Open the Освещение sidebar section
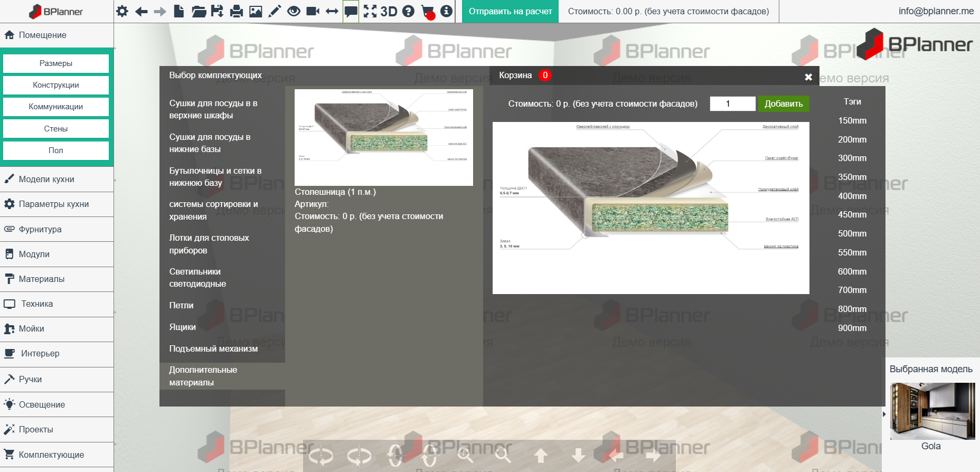The width and height of the screenshot is (980, 472). (56, 404)
